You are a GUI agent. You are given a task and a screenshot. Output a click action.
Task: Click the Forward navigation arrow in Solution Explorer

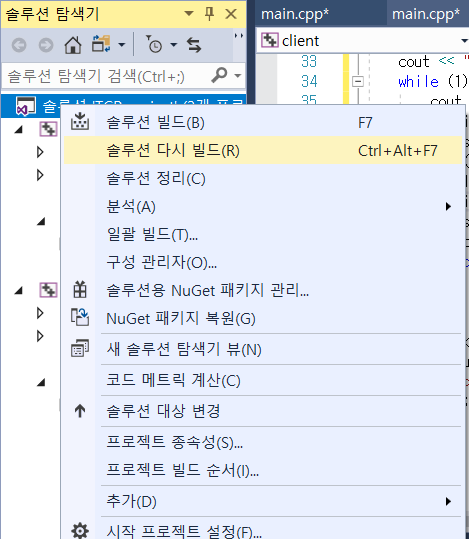pos(46,45)
